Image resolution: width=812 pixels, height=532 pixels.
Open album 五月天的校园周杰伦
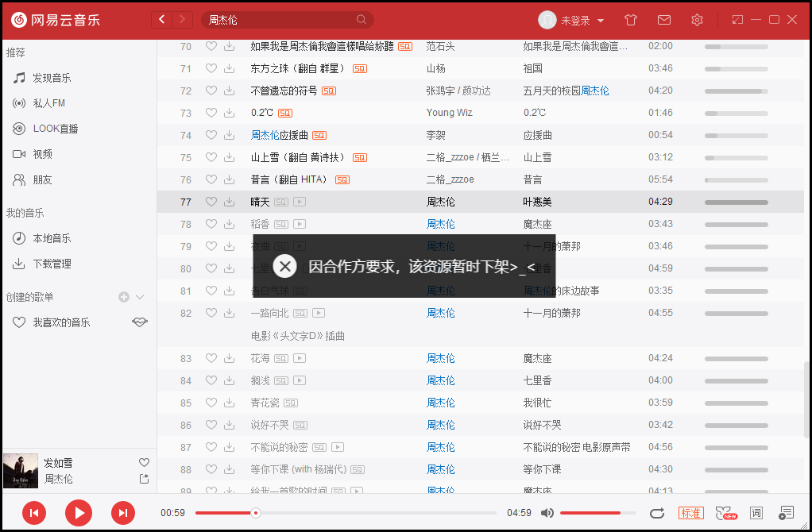566,91
